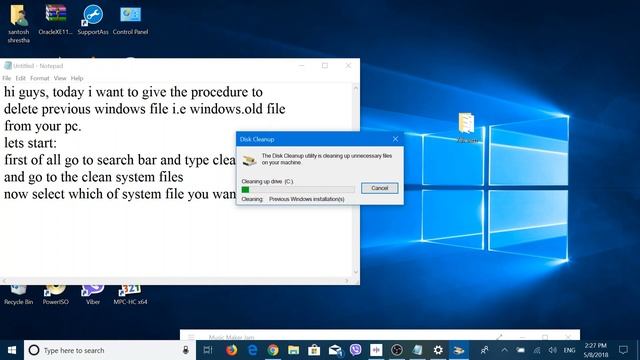Click 'and go to the clean system files' line
640x360 pixels.
(93, 177)
